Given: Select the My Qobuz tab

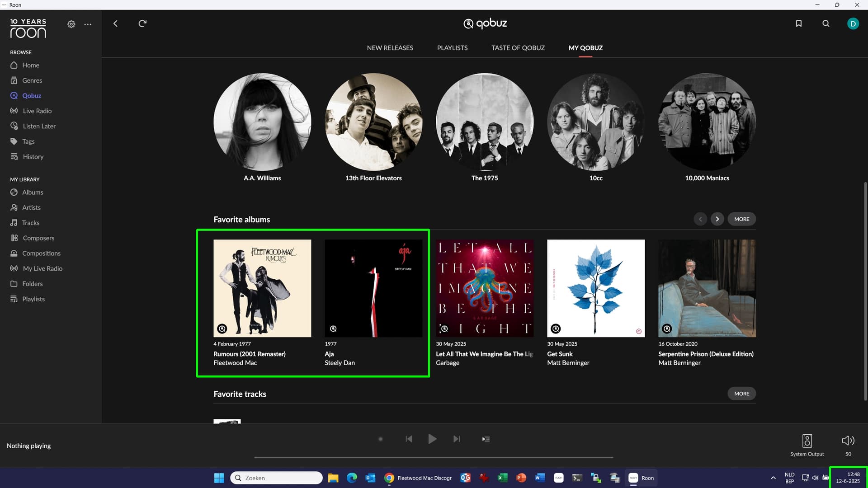Looking at the screenshot, I should 585,48.
